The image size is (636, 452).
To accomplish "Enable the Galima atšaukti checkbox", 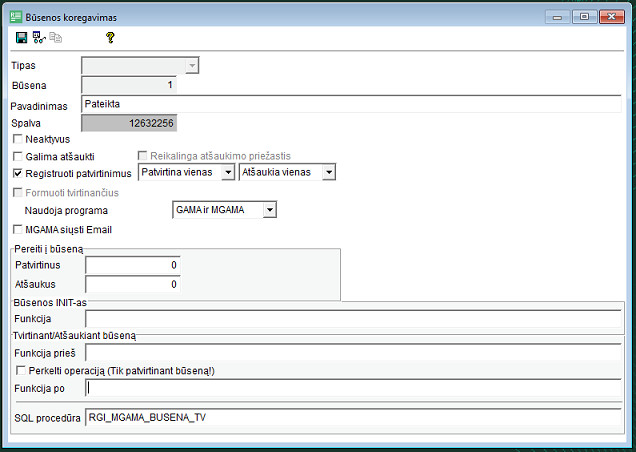I will point(17,157).
